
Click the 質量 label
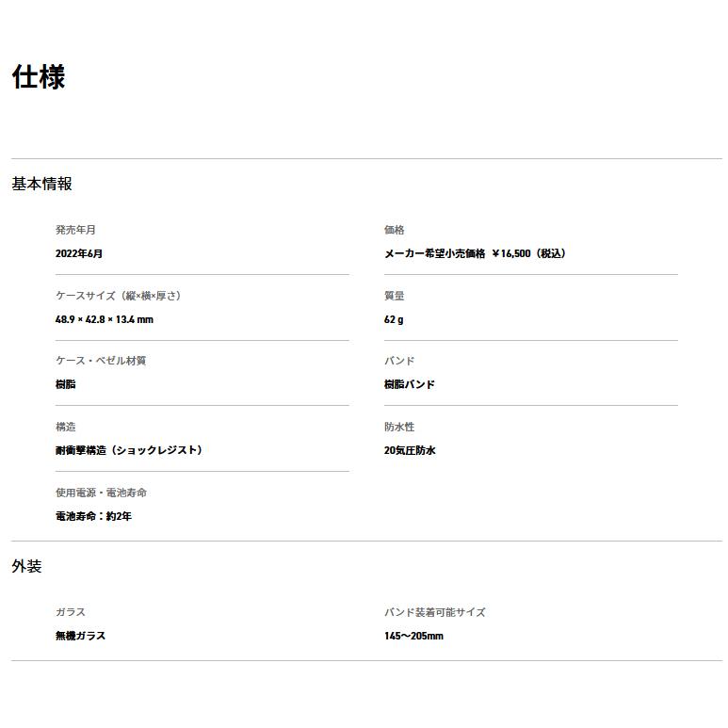[394, 296]
